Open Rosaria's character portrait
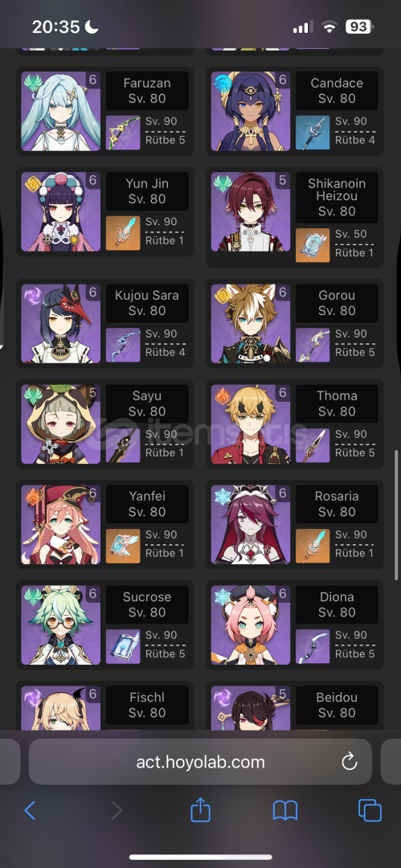The image size is (401, 868). point(251,525)
